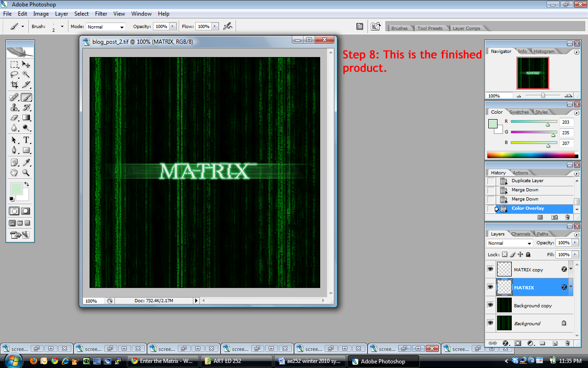Toggle lock all for the layer

coord(528,254)
